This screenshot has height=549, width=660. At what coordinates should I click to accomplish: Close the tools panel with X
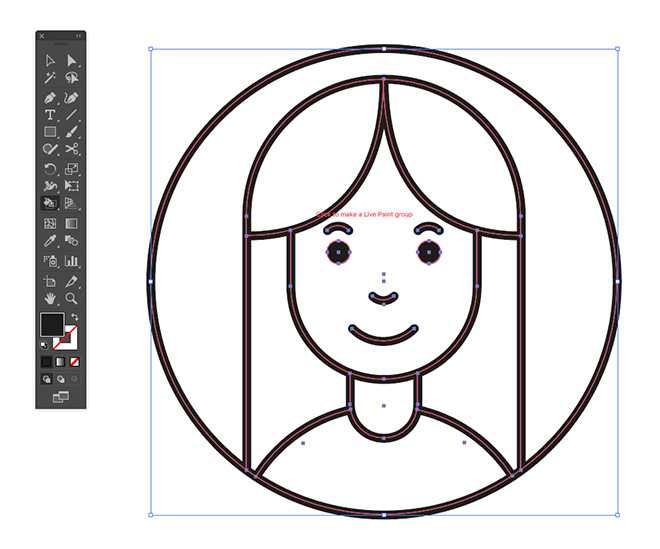click(x=42, y=36)
